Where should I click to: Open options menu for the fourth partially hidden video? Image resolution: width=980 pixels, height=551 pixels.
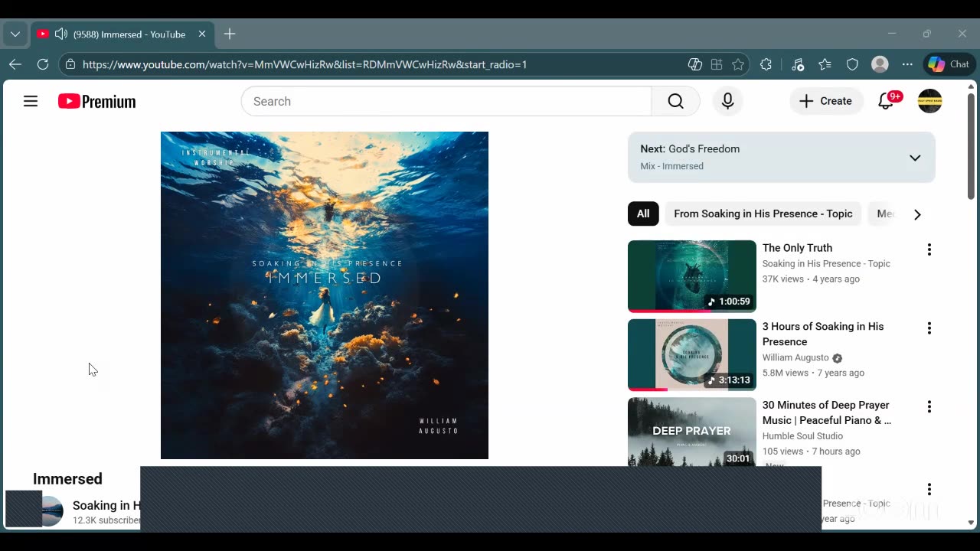(929, 489)
